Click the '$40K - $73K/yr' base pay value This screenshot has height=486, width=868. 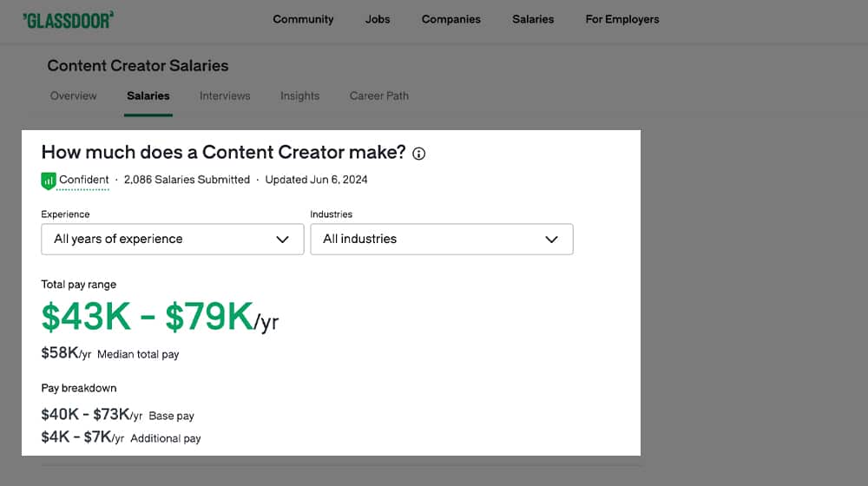(x=91, y=415)
